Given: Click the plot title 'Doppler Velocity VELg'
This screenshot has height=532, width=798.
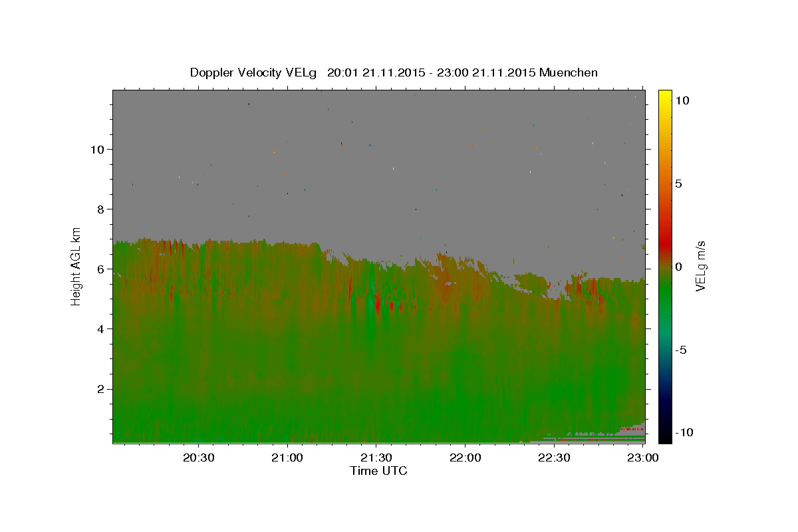Looking at the screenshot, I should 253,72.
